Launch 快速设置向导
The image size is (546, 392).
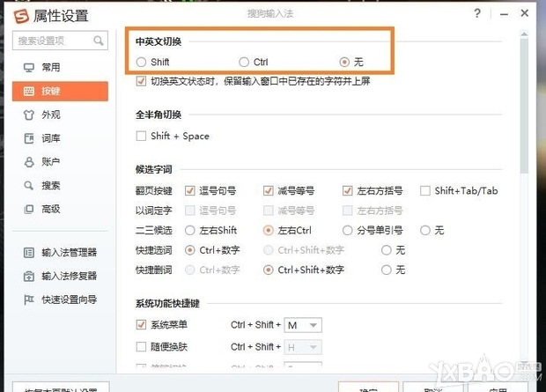[70, 300]
